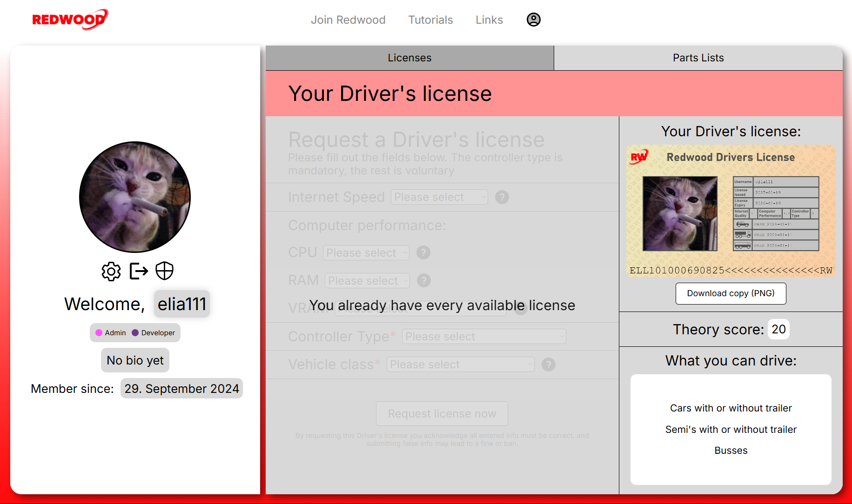Click help icon beside CPU dropdown
Screen dimensions: 852x504
[x=423, y=252]
